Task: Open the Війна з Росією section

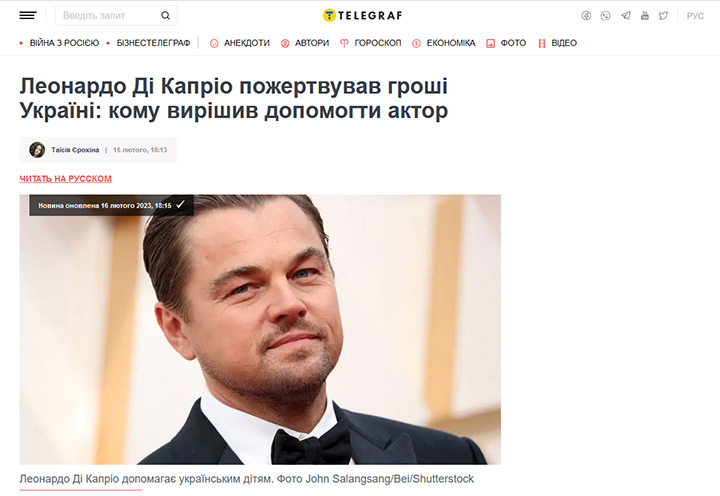Action: point(64,43)
